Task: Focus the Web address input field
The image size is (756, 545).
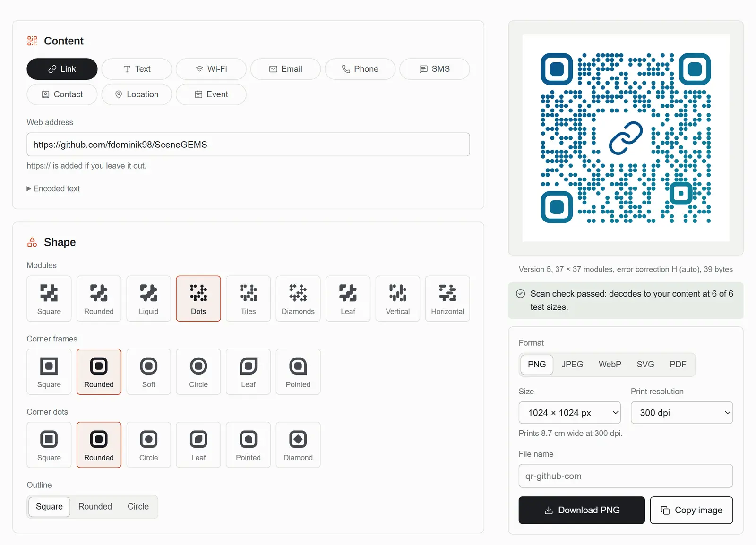Action: tap(248, 145)
